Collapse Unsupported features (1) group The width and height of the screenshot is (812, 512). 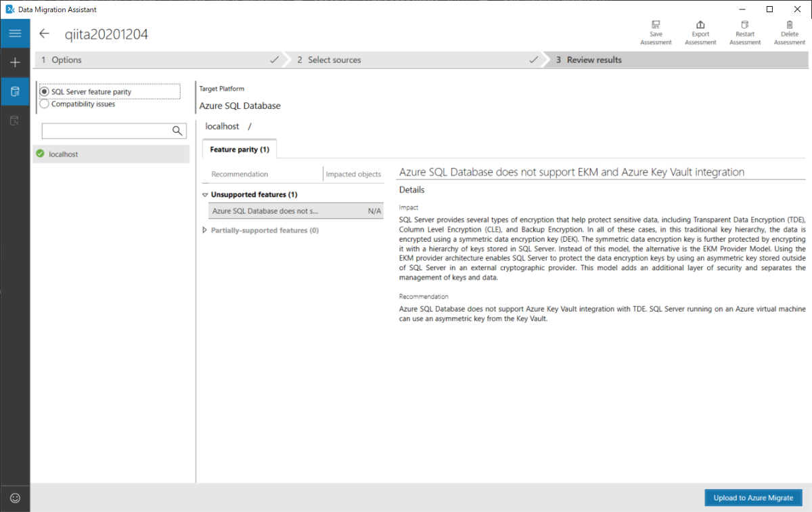pyautogui.click(x=205, y=195)
